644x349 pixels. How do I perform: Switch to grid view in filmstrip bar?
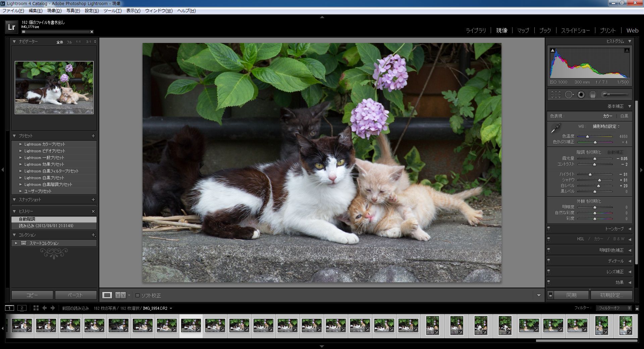(x=36, y=308)
